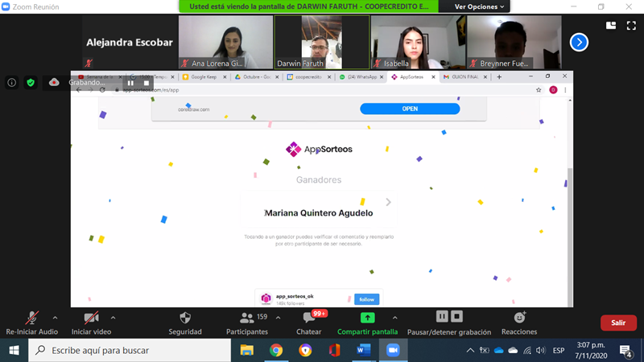Expand the audio options arrow next to the microphone
Viewport: 644px width, 362px height.
[x=55, y=318]
